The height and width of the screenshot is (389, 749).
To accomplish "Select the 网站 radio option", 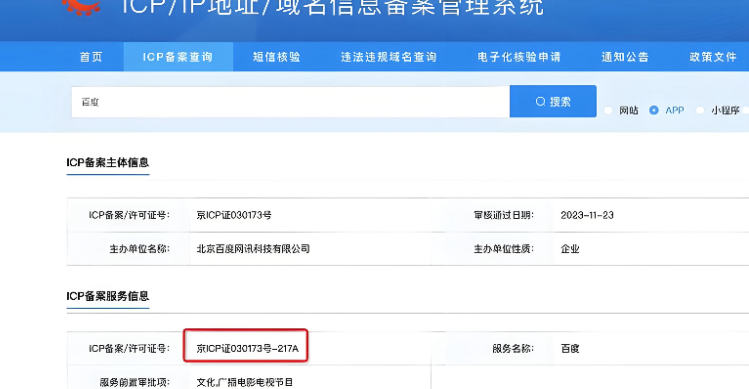I will (608, 110).
